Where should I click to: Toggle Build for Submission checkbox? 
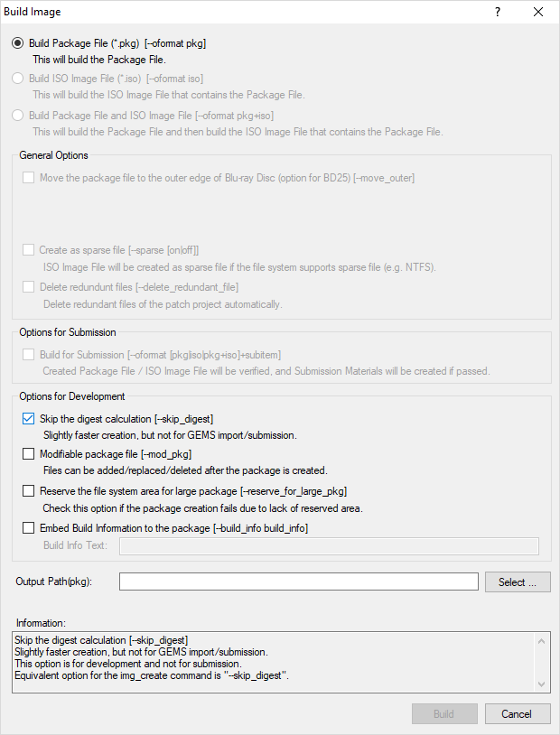coord(29,354)
